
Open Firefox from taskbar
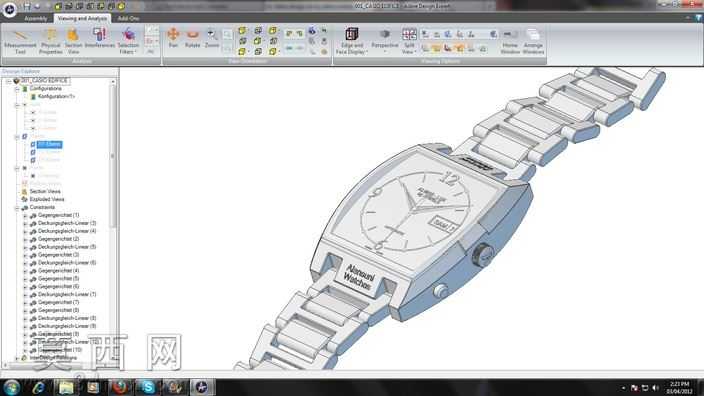(x=120, y=387)
